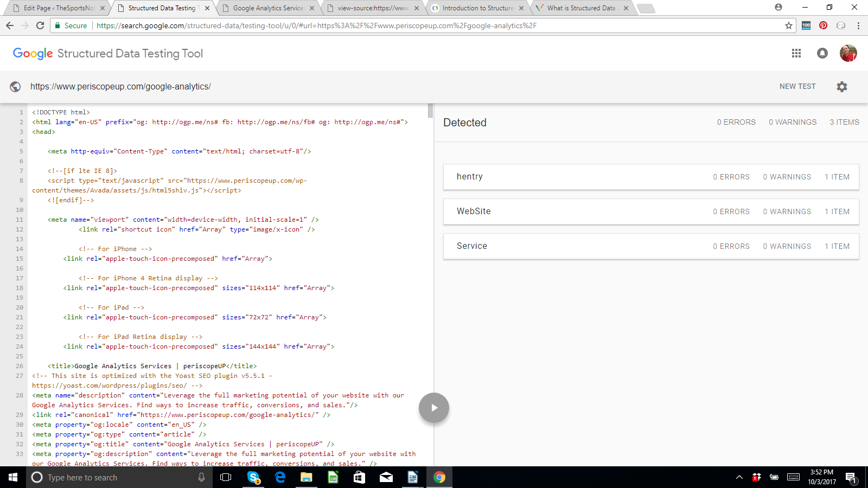Viewport: 868px width, 488px height.
Task: Click the NEW TEST button
Action: pyautogui.click(x=797, y=87)
